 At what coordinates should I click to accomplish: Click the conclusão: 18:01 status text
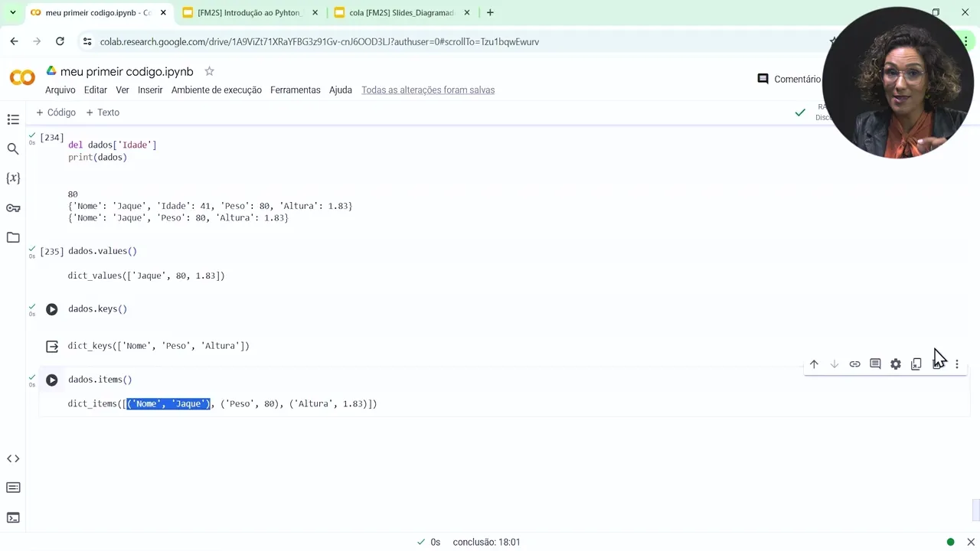tap(486, 542)
